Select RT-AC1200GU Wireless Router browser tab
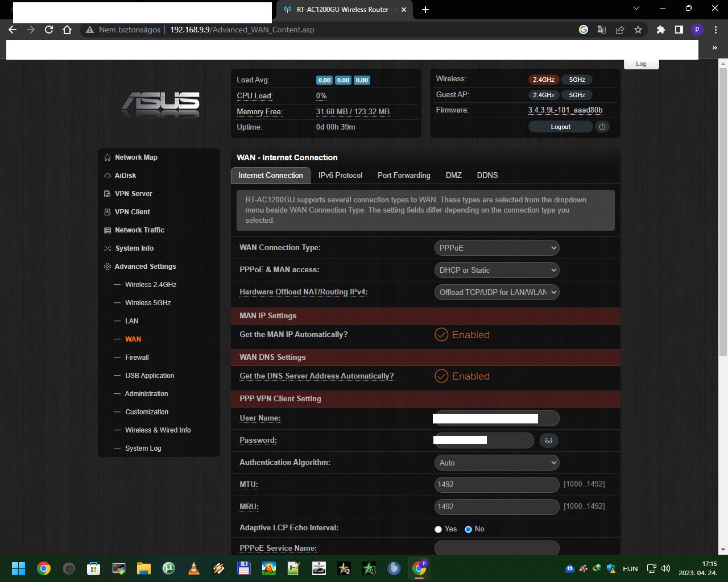This screenshot has width=728, height=582. pos(345,10)
